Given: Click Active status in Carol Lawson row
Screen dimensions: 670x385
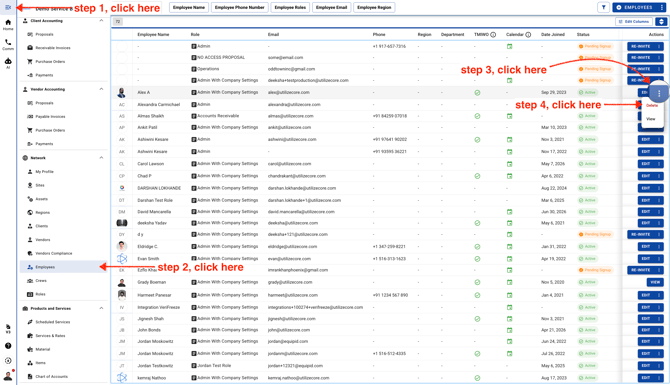Looking at the screenshot, I should click(x=588, y=164).
